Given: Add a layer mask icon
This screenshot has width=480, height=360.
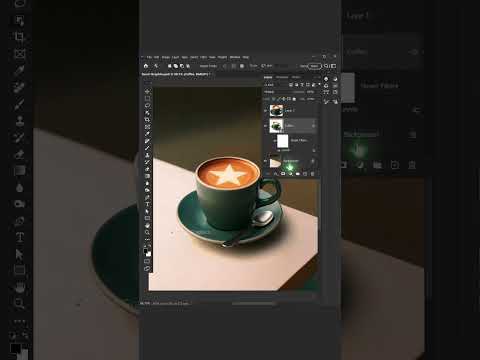Looking at the screenshot, I should 283,174.
